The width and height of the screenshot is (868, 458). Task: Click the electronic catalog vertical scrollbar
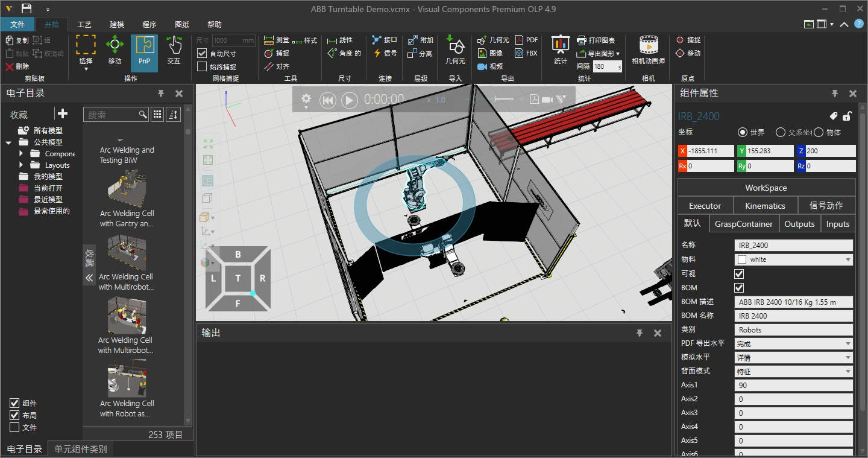click(x=188, y=266)
